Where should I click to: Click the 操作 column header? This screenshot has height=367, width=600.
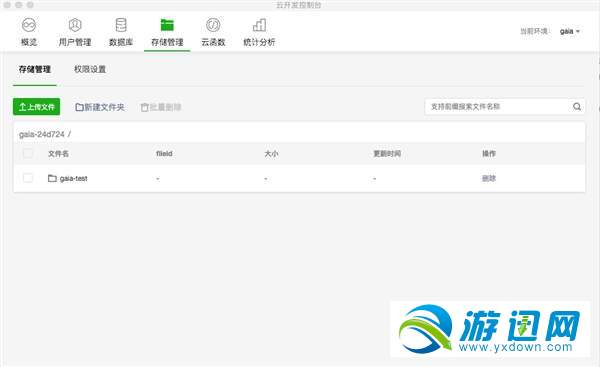[x=489, y=153]
